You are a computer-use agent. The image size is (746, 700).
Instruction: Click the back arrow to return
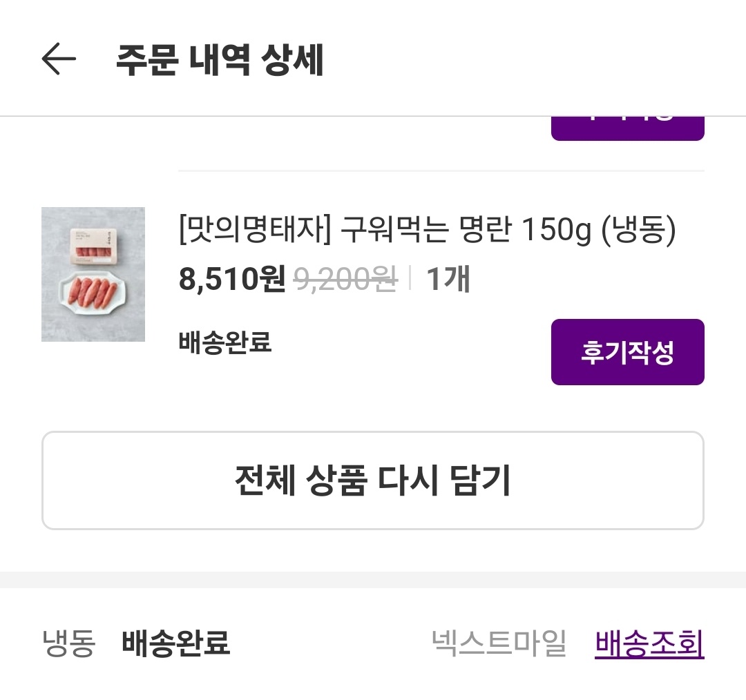tap(59, 59)
